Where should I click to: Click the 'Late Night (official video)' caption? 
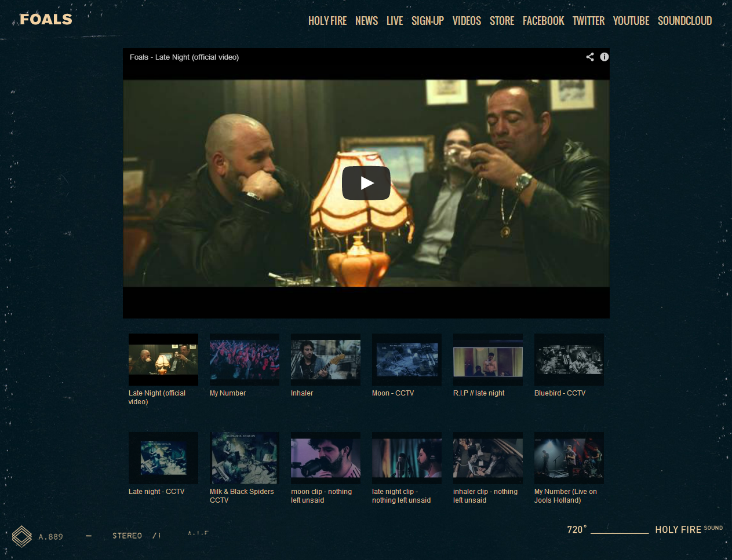(157, 397)
